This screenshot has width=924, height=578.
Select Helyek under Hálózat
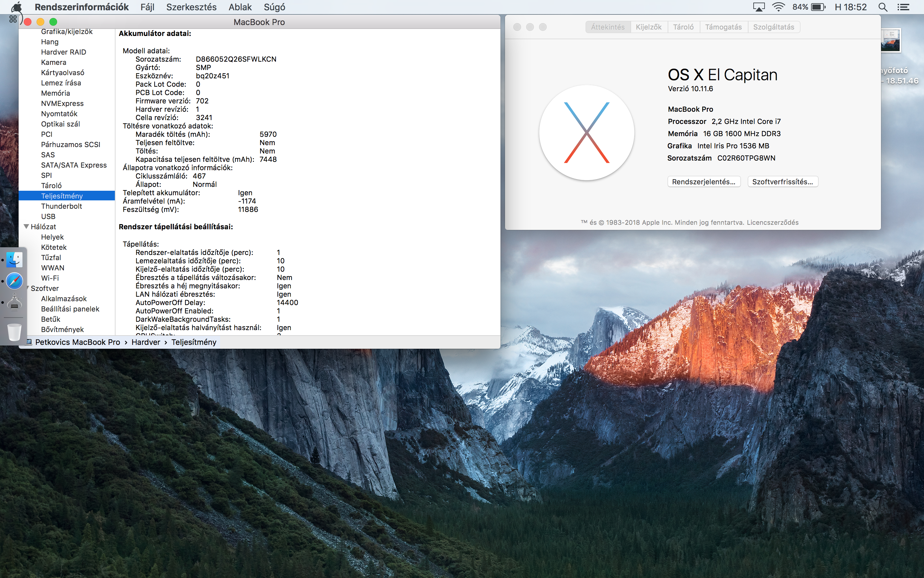click(67, 237)
